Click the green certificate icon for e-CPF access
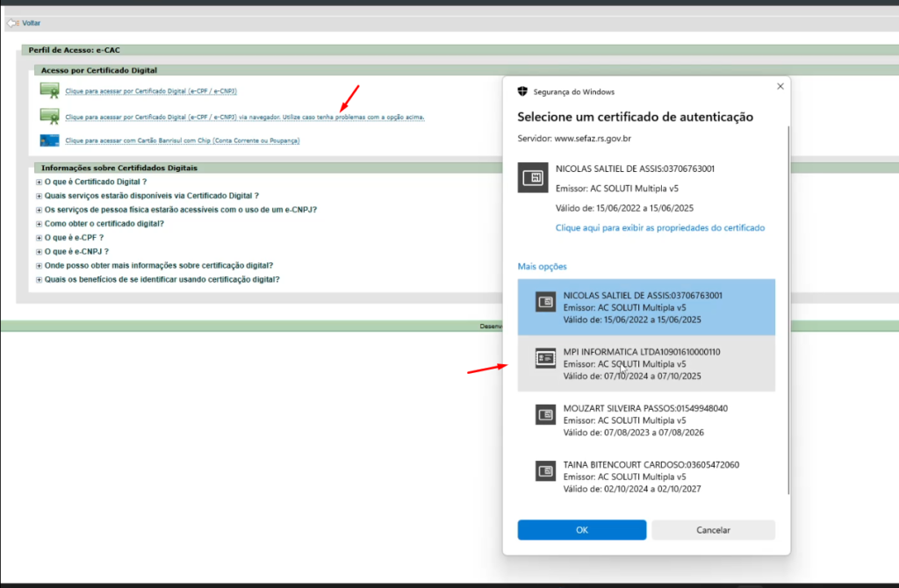The image size is (899, 588). pyautogui.click(x=49, y=90)
